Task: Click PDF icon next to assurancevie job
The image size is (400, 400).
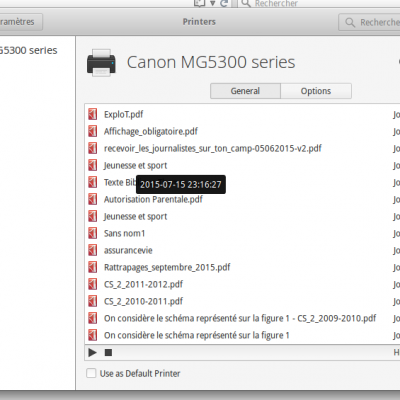Action: coord(93,250)
